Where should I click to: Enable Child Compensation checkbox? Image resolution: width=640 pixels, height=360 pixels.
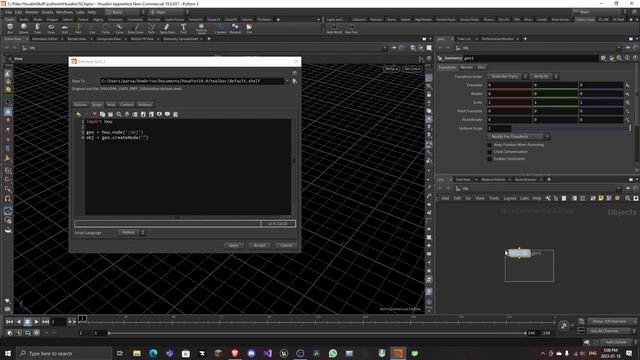click(x=490, y=152)
